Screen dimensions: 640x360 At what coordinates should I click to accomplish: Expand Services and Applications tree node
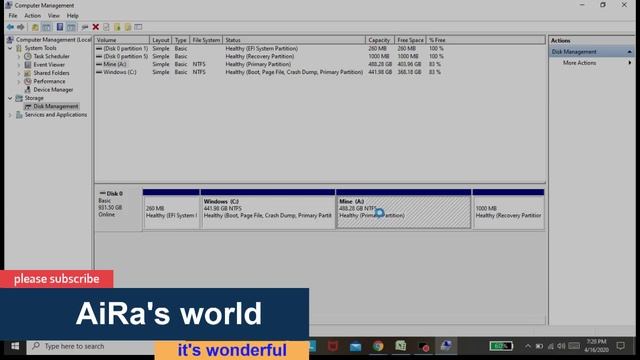pyautogui.click(x=10, y=115)
